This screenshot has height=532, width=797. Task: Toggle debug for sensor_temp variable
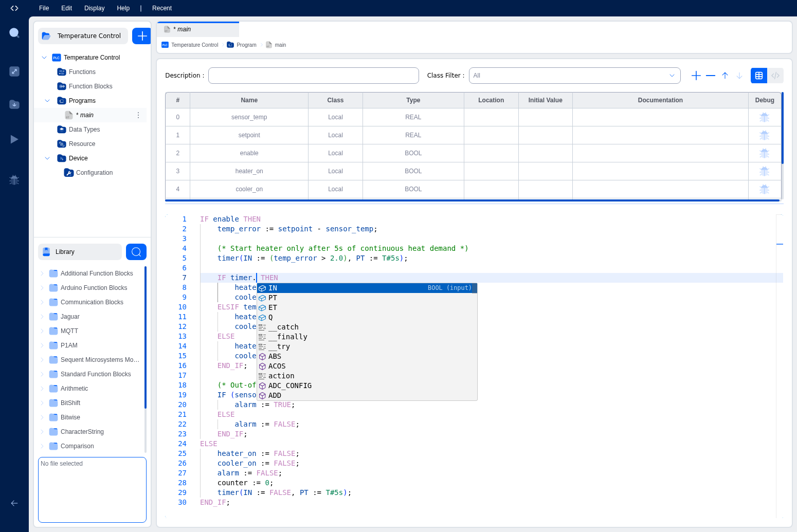pos(765,117)
